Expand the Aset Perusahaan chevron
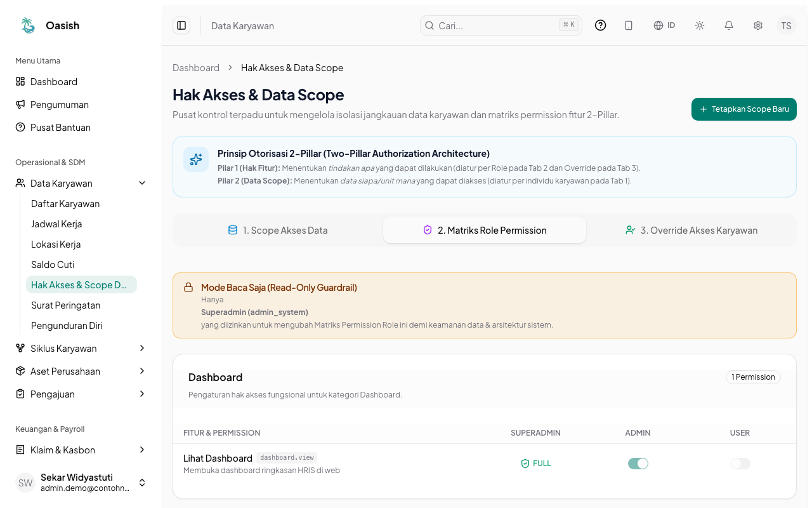Image resolution: width=812 pixels, height=508 pixels. [142, 371]
